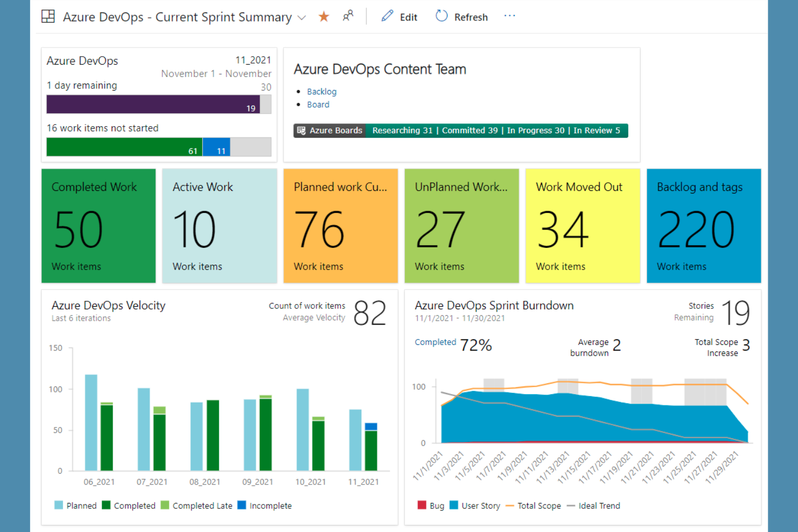798x532 pixels.
Task: Click the 07_2021 axis label
Action: [152, 482]
